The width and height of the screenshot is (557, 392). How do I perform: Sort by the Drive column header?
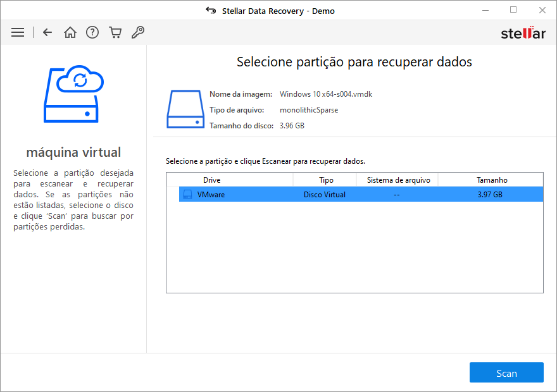(x=211, y=180)
